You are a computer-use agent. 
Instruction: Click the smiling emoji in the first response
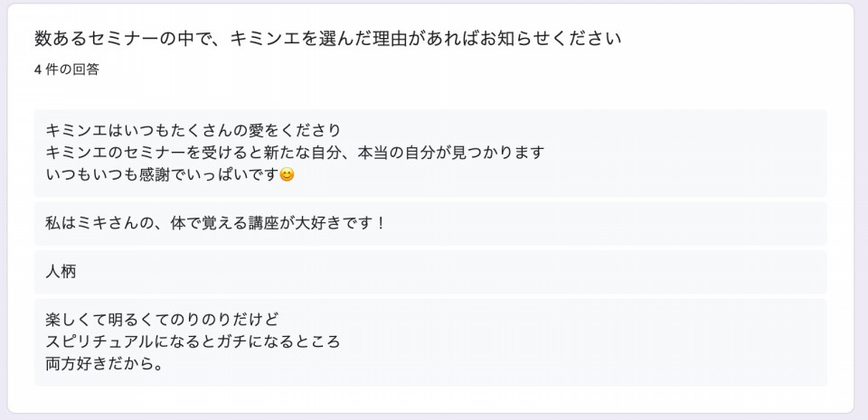[x=288, y=175]
